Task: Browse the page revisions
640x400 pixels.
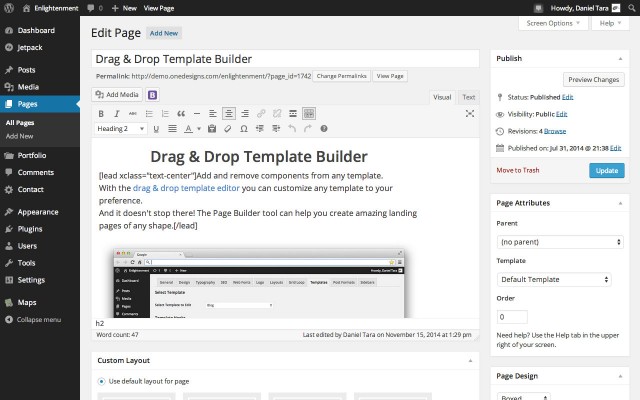Action: tap(555, 131)
